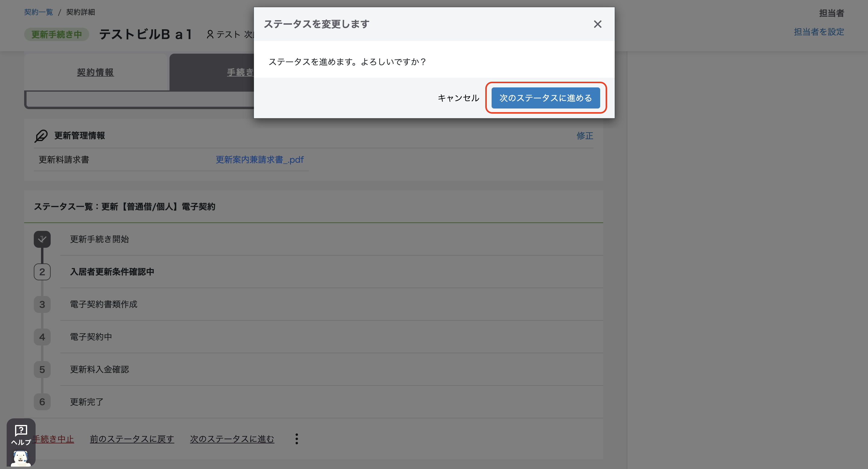Click 担当者を設定 link
The image size is (868, 469).
[x=819, y=32]
